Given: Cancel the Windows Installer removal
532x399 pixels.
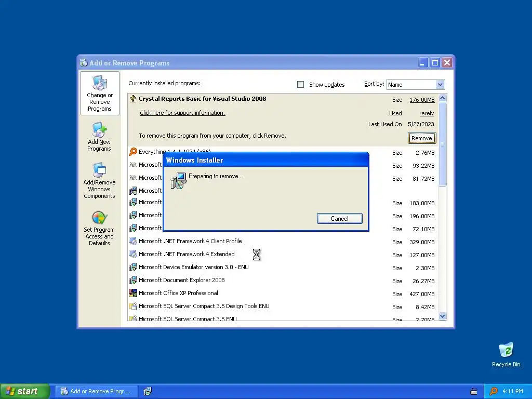Looking at the screenshot, I should point(340,219).
